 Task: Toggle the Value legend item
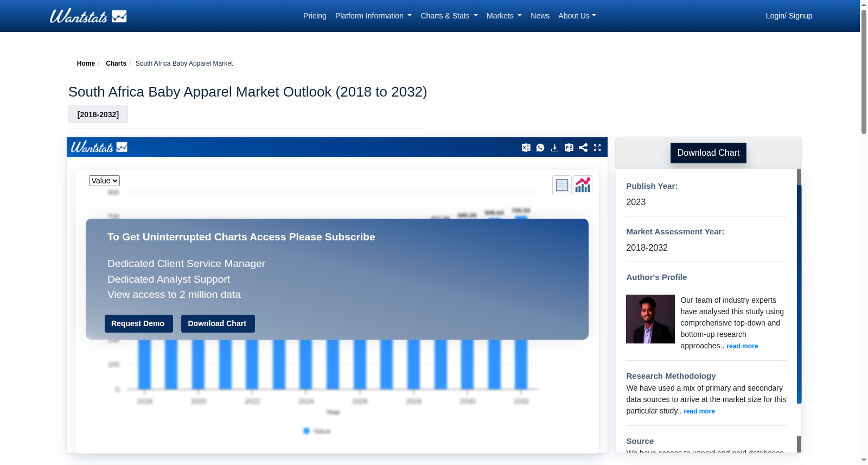point(317,431)
